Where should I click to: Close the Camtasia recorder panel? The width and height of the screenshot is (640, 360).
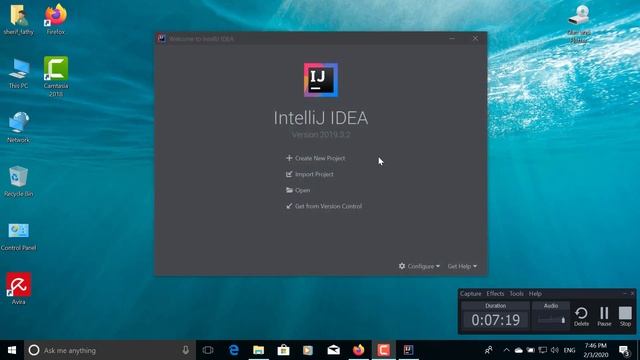tap(632, 293)
